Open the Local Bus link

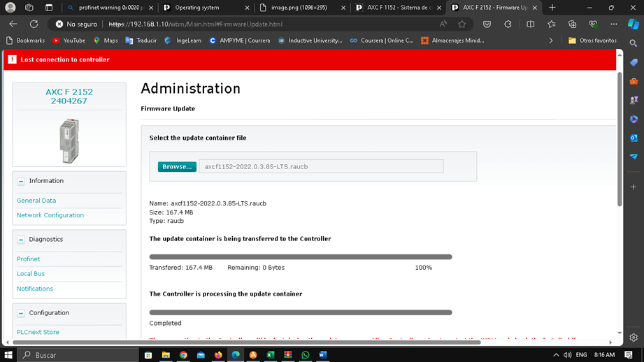click(31, 274)
